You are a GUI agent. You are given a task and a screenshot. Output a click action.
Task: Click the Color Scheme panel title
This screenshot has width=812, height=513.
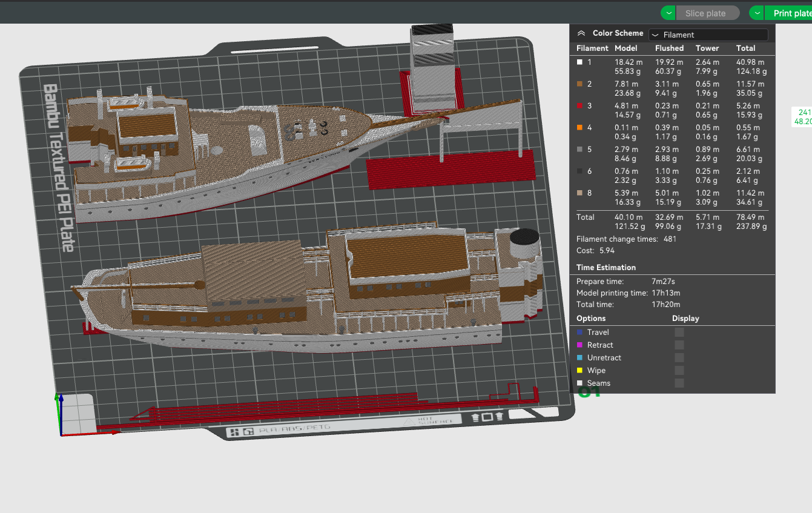[x=618, y=33]
